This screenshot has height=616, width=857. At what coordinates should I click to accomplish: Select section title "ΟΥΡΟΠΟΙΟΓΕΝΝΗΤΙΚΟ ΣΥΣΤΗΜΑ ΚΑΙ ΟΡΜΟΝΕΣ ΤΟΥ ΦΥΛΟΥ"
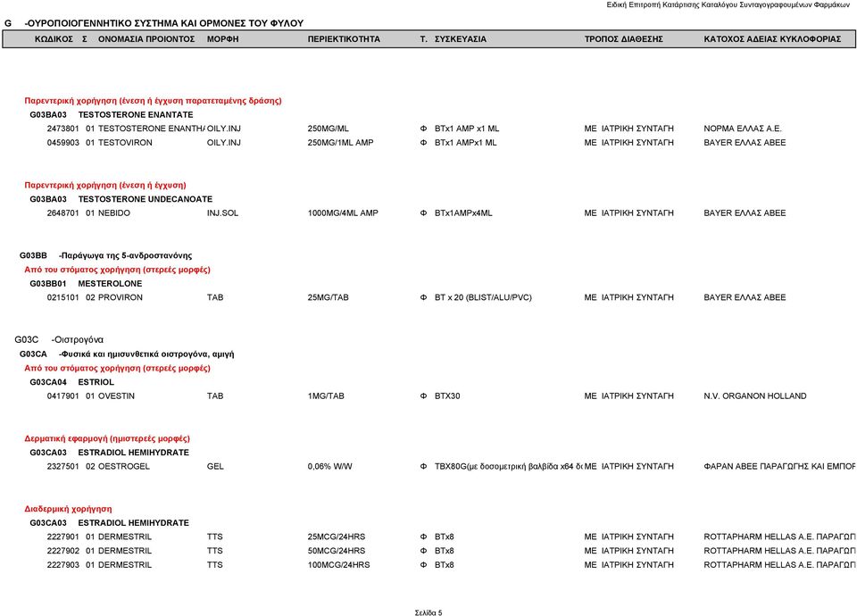(x=165, y=23)
